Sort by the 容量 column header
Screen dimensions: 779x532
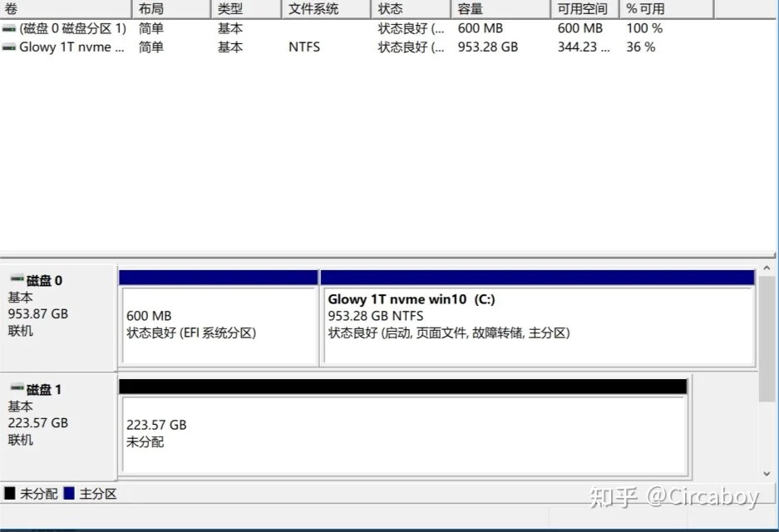[x=500, y=9]
